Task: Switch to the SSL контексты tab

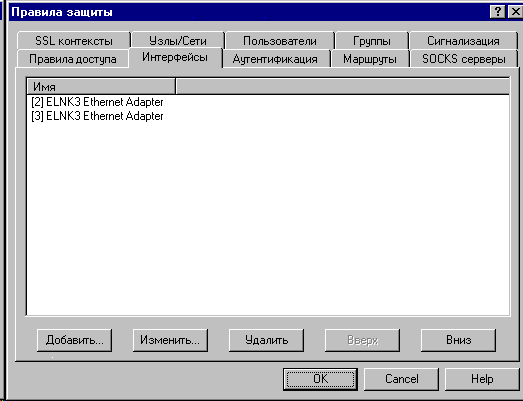Action: pyautogui.click(x=74, y=41)
